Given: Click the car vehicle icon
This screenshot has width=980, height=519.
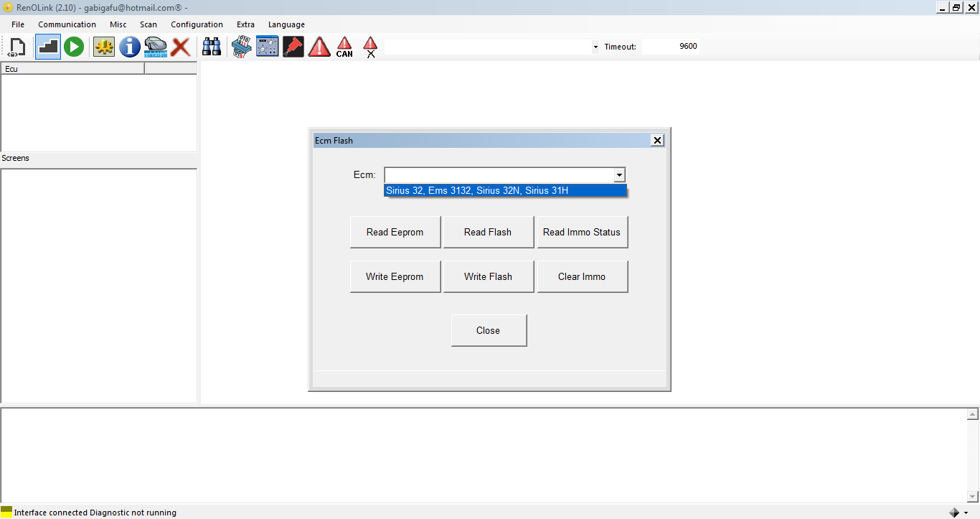Looking at the screenshot, I should click(156, 47).
